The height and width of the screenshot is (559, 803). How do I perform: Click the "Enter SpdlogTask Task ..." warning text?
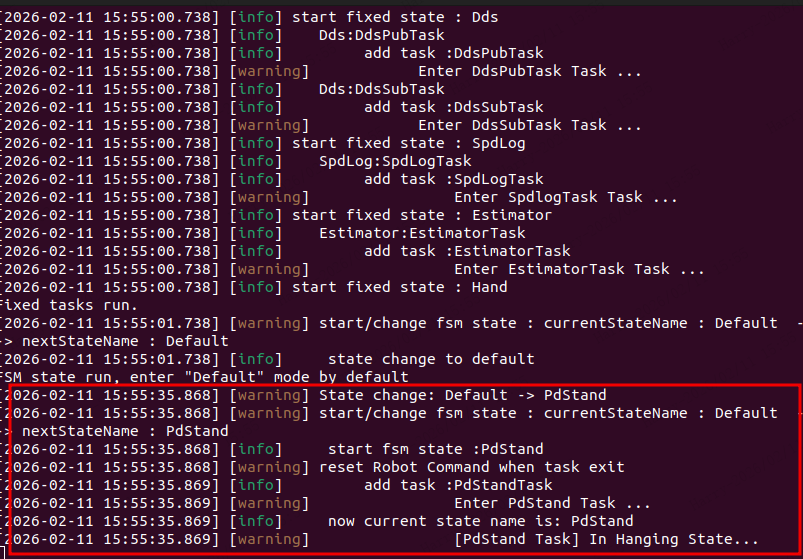point(565,197)
